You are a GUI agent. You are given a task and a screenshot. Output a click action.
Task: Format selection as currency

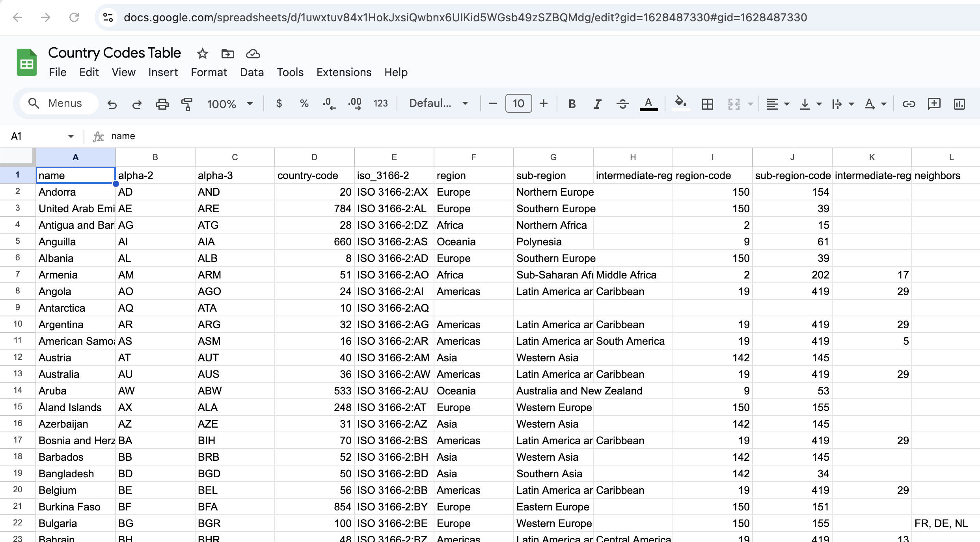(279, 103)
